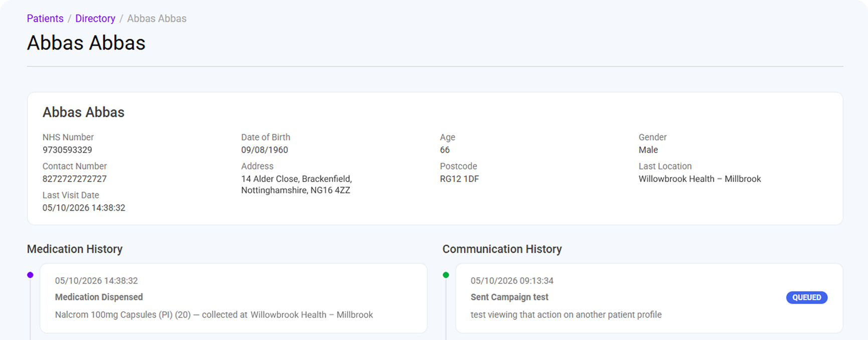Select address 14 Alder Close, Brackenfield
Viewport: 868px width, 340px height.
[296, 185]
